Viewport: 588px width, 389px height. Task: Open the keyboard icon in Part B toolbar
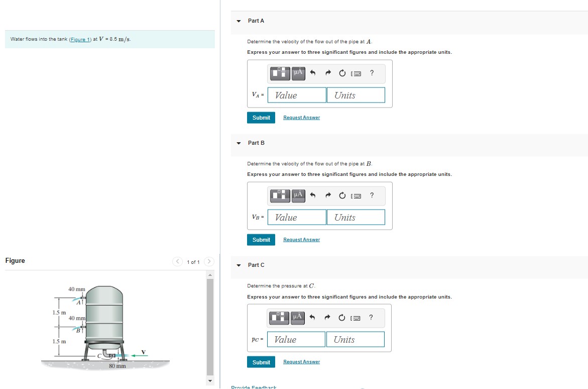tap(356, 196)
